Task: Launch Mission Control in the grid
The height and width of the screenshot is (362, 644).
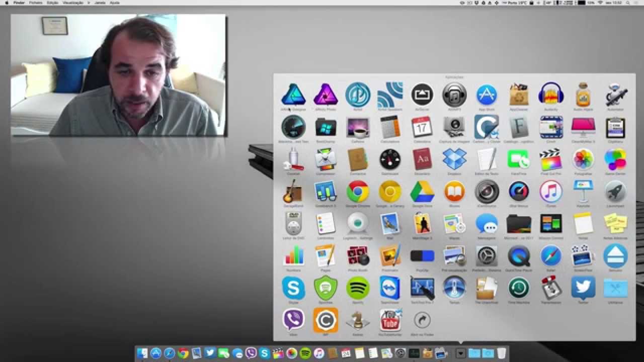Action: point(551,224)
